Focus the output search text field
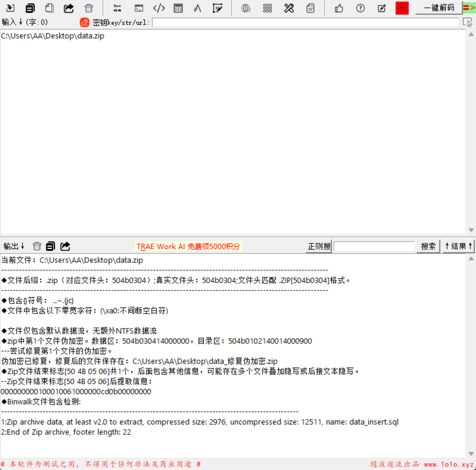Screen dimensions: 476x470 point(374,246)
